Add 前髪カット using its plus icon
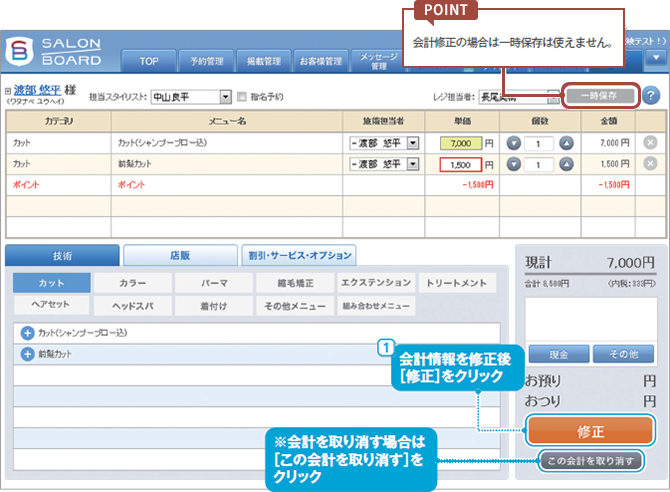Screen dimensions: 670x492 pos(27,354)
